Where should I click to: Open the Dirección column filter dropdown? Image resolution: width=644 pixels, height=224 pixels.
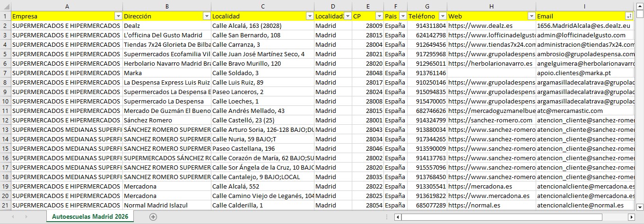pos(207,16)
